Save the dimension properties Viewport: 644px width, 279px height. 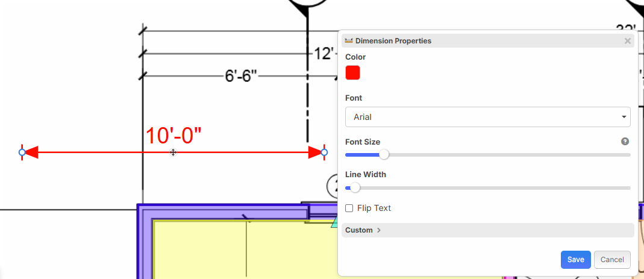pos(575,260)
